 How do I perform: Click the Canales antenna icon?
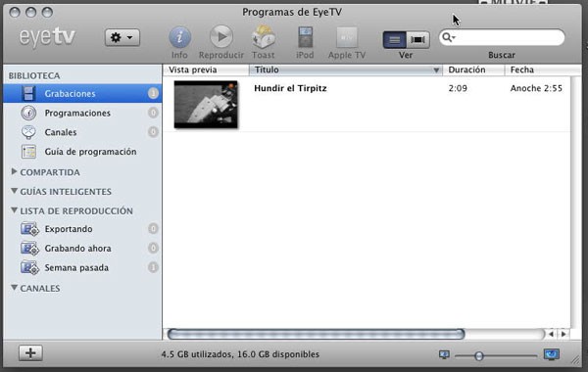click(28, 132)
